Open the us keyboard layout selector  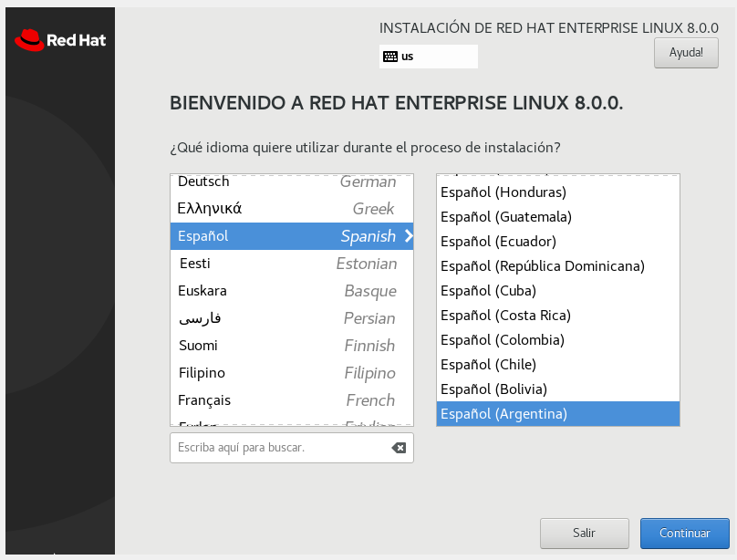click(x=428, y=57)
